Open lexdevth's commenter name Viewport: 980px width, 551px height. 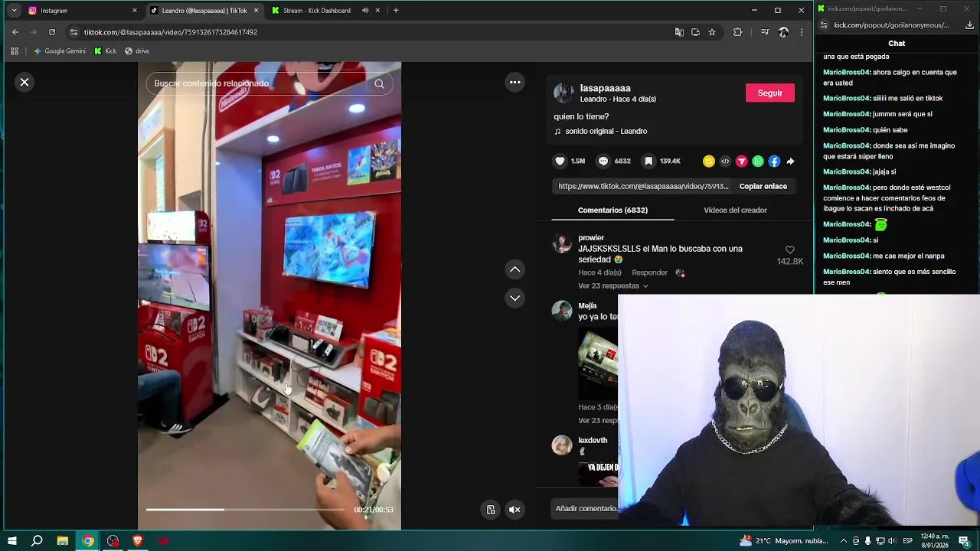coord(593,440)
